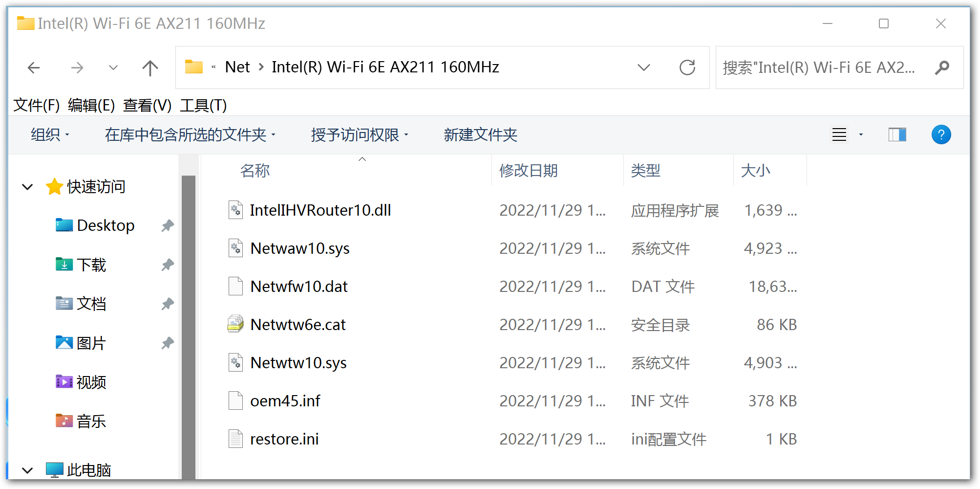This screenshot has height=489, width=980.
Task: Click the navigation pane scrollbar
Action: tap(189, 327)
